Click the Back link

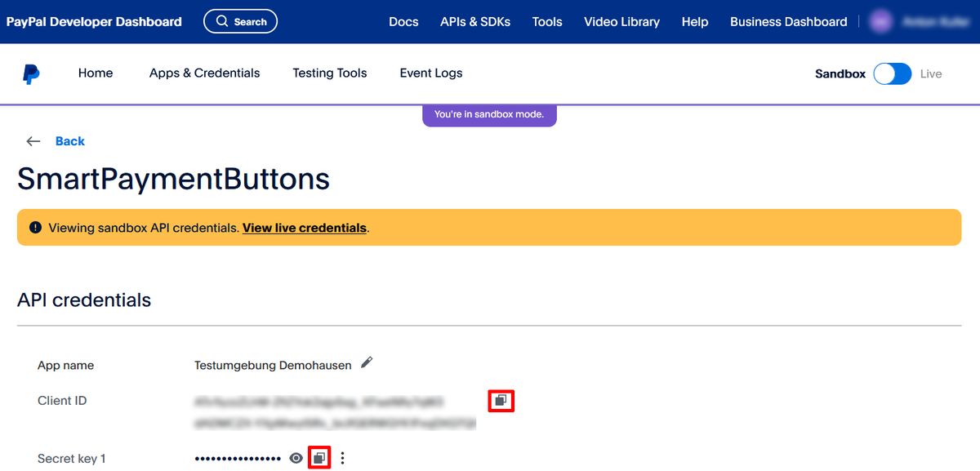pyautogui.click(x=70, y=141)
